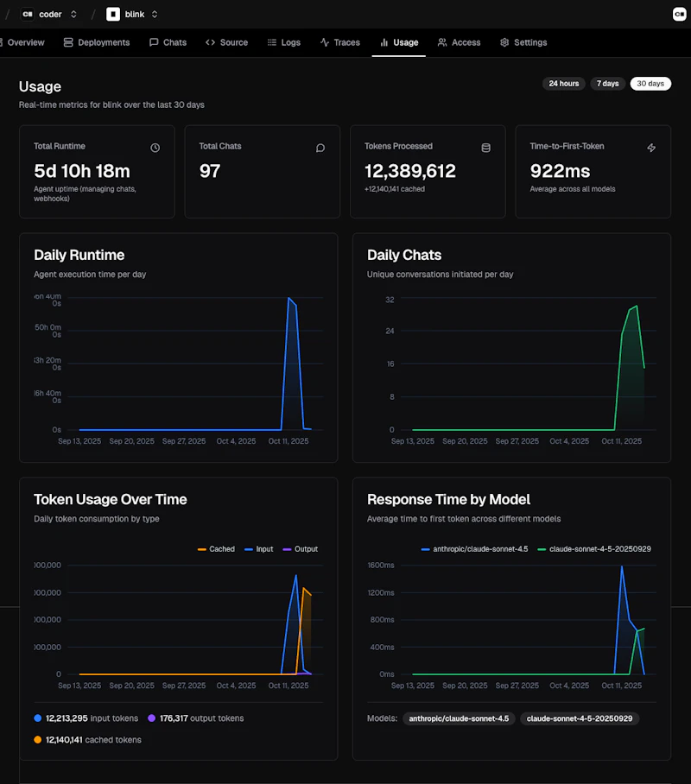Click the coder organization logo icon
Image resolution: width=691 pixels, height=784 pixels.
(x=28, y=15)
